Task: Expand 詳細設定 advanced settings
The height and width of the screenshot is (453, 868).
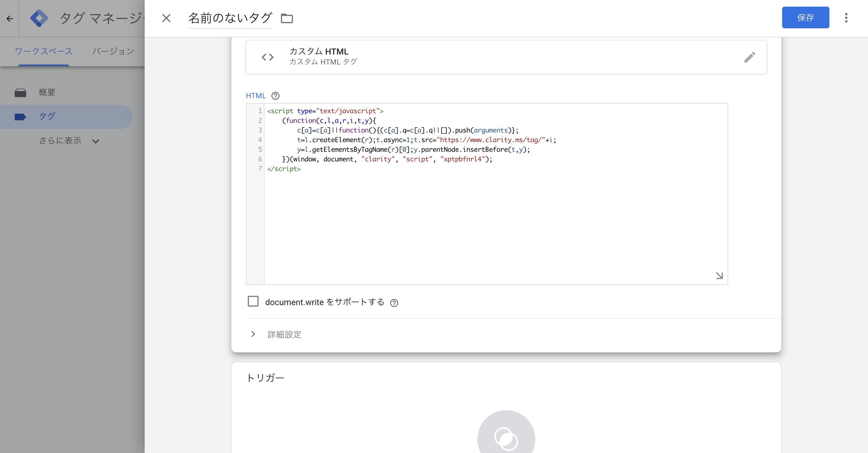Action: point(276,334)
